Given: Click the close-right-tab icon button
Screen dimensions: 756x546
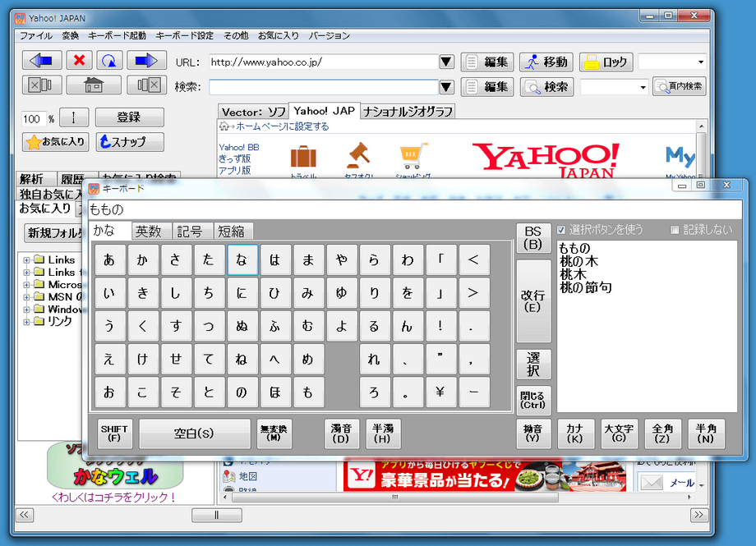Looking at the screenshot, I should coord(146,85).
